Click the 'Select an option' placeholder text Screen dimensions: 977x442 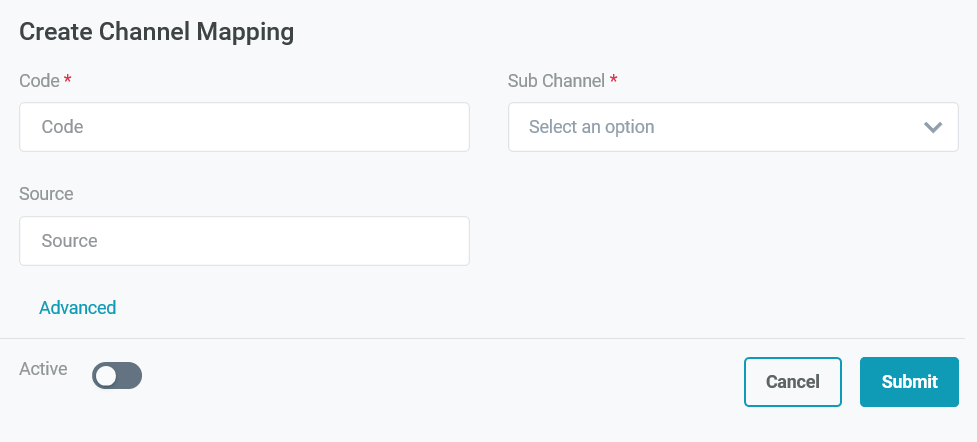591,127
